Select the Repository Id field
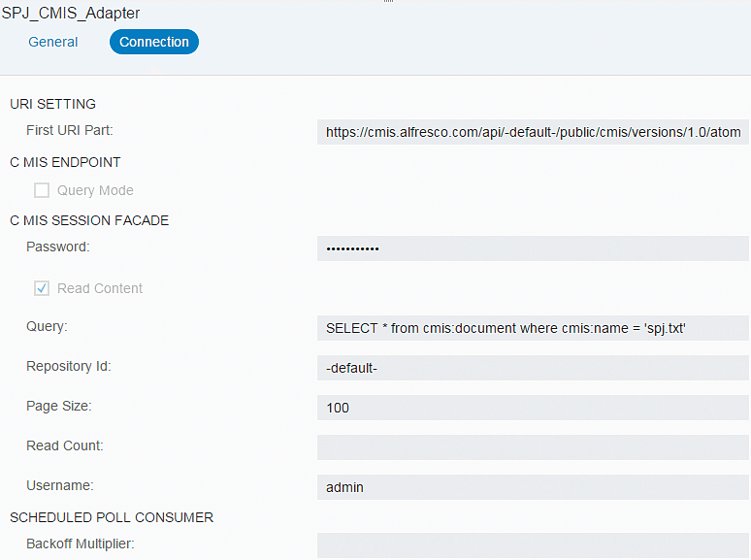 pos(533,368)
